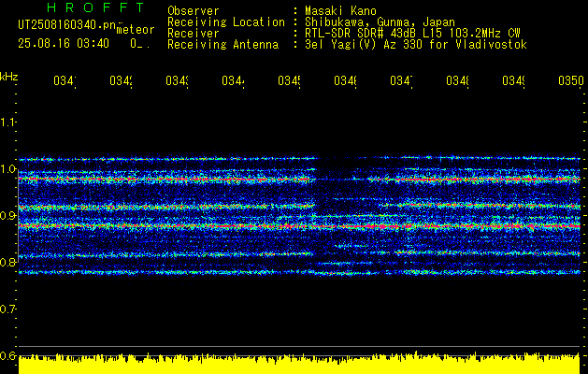
Task: Select the 3el Yagi(V) Az 330 antenna value
Action: click(x=416, y=45)
